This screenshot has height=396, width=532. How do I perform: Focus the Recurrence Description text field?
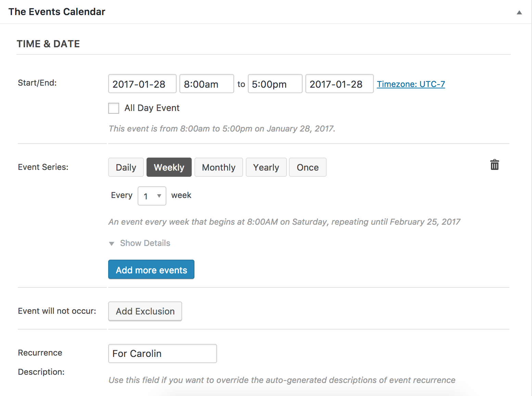point(162,354)
